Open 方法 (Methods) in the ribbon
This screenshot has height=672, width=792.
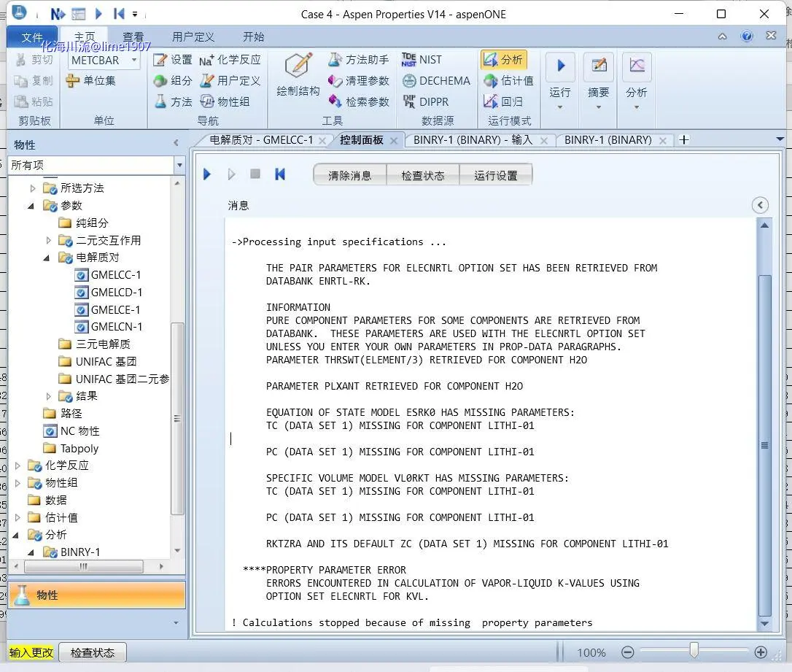pyautogui.click(x=173, y=101)
